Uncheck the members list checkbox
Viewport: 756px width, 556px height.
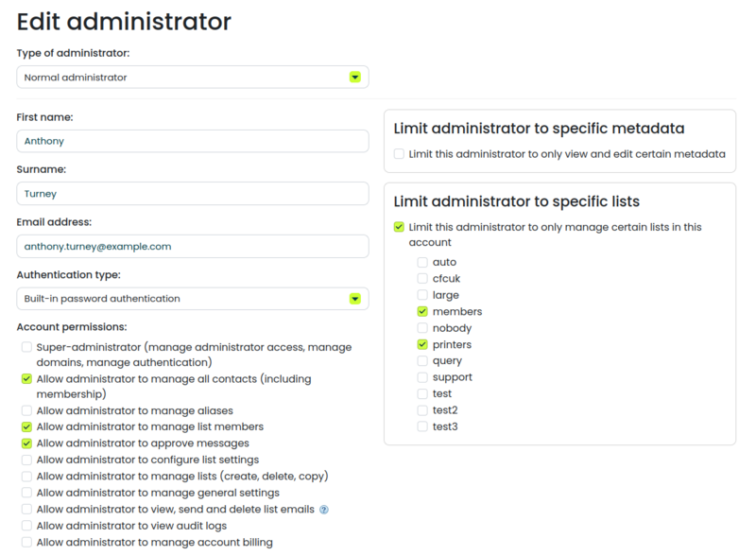(x=421, y=311)
